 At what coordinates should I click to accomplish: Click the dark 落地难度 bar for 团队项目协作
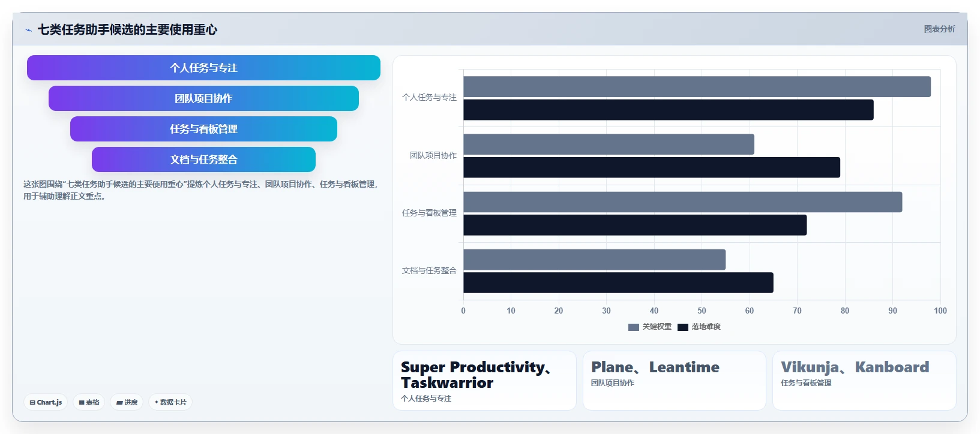(x=652, y=167)
